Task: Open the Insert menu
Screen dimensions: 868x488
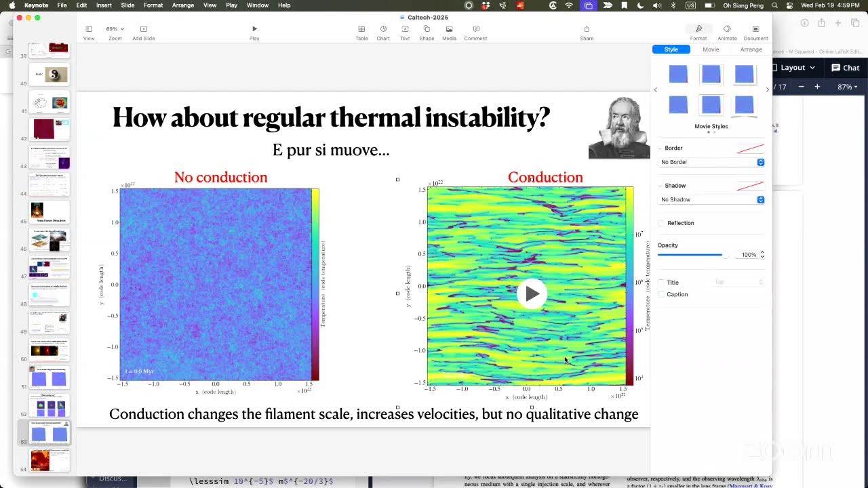Action: coord(104,5)
